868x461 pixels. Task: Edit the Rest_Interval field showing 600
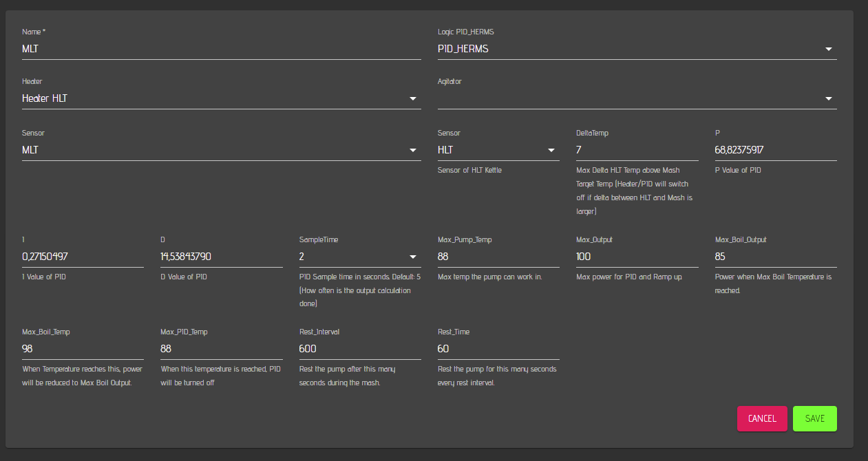coord(359,349)
